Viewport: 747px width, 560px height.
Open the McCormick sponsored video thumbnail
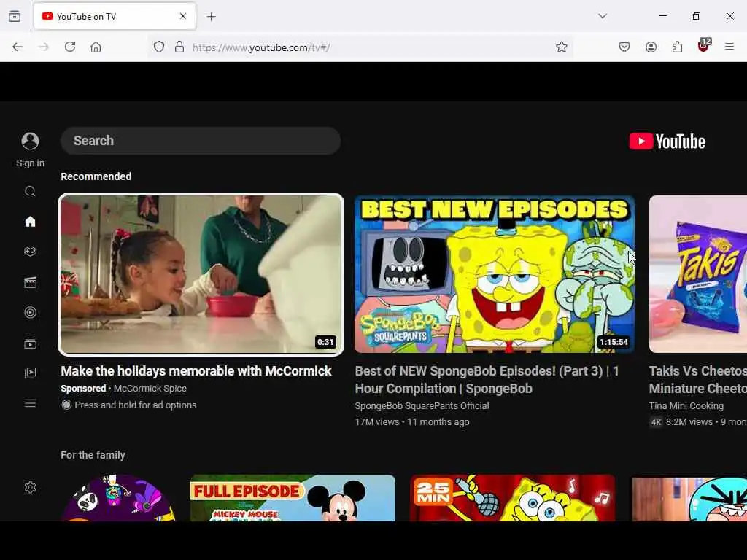201,274
